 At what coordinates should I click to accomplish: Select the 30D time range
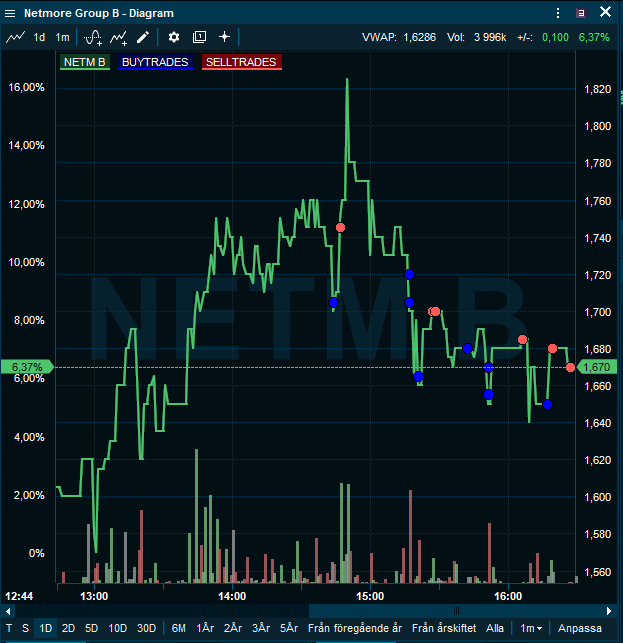pyautogui.click(x=146, y=628)
